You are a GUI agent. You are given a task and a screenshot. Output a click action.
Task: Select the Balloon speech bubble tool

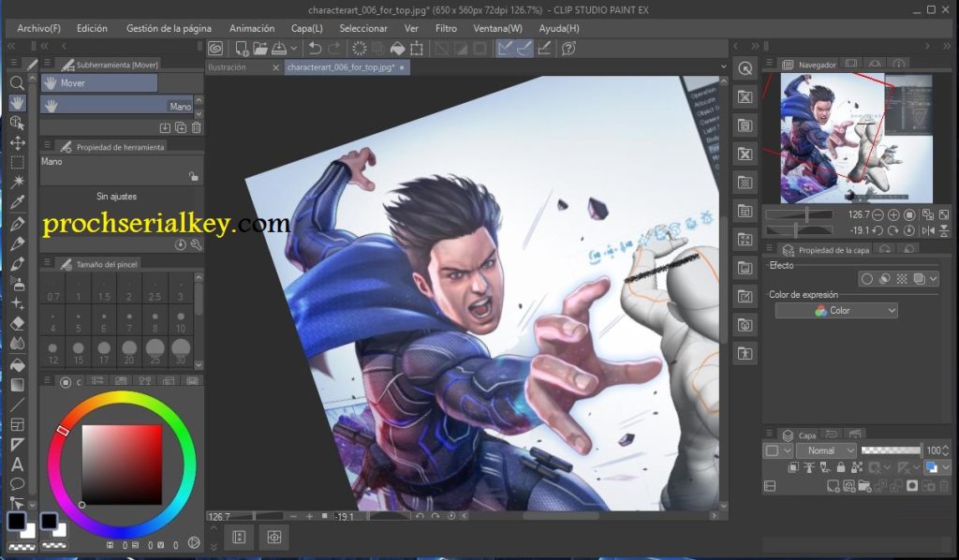coord(17,484)
